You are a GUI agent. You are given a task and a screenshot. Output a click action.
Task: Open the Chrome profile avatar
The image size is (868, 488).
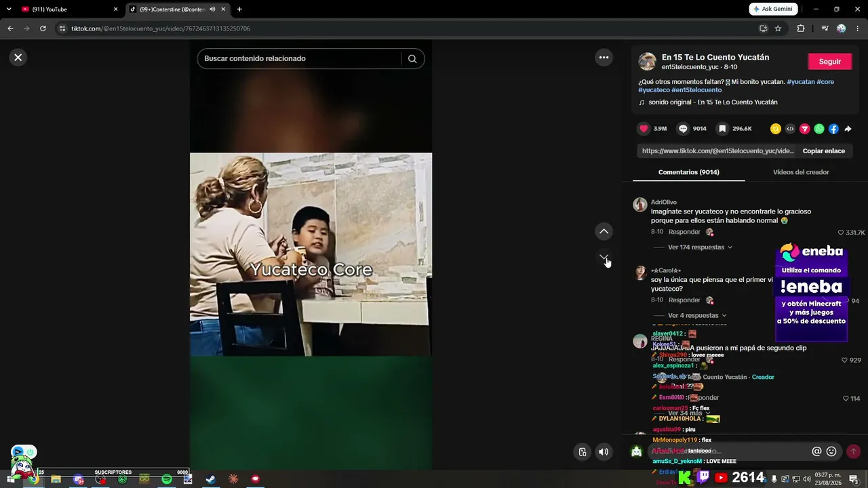[x=842, y=28]
